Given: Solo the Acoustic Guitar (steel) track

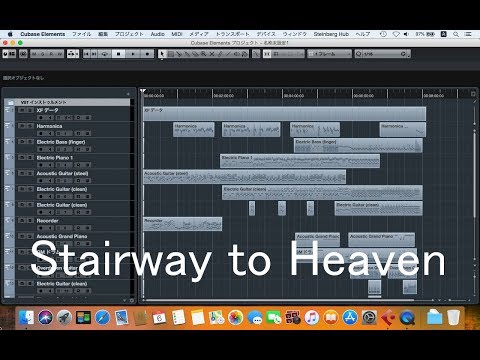Looking at the screenshot, I should click(x=30, y=173).
